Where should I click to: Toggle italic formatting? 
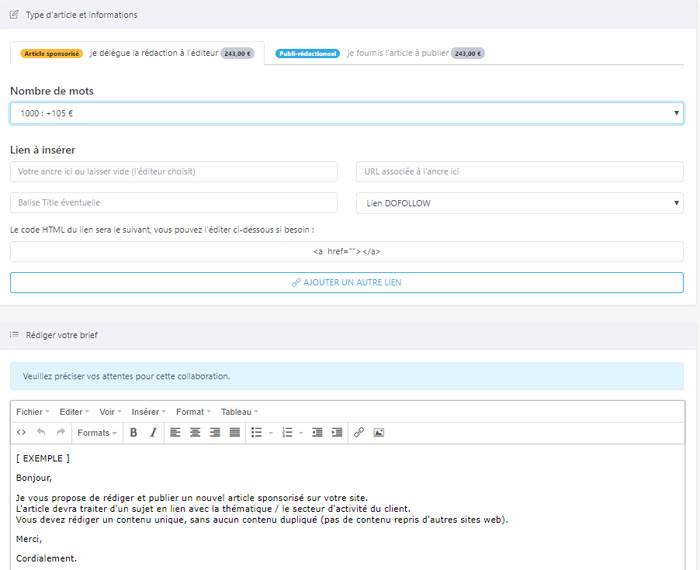point(153,432)
